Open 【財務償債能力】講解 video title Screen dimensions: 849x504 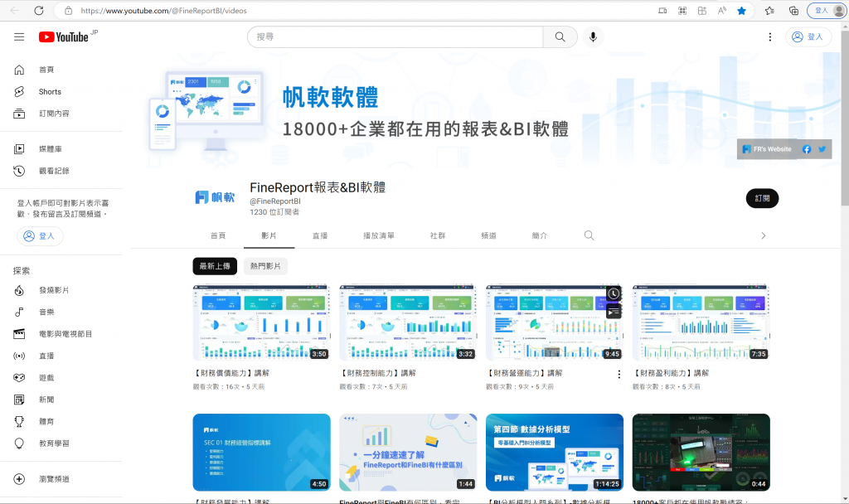230,373
